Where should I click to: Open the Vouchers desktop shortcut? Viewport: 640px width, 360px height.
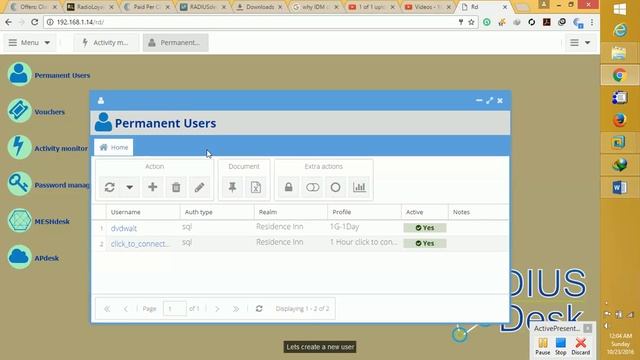tap(36, 111)
